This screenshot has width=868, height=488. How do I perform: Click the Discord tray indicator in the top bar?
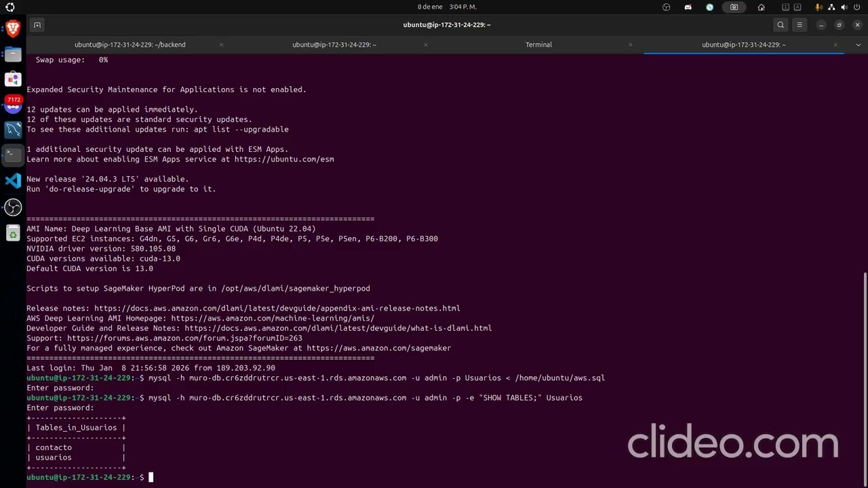coord(688,7)
